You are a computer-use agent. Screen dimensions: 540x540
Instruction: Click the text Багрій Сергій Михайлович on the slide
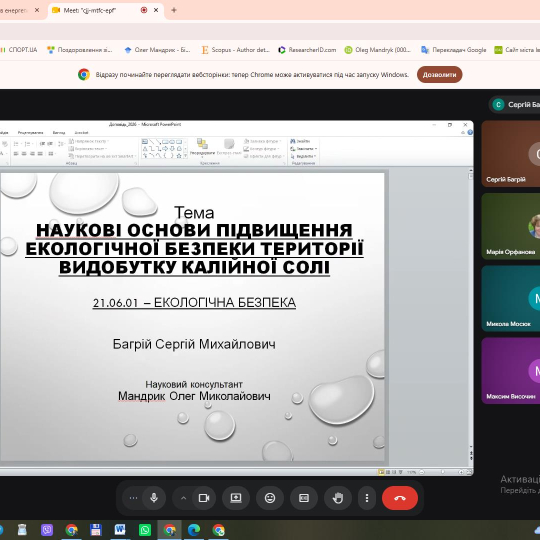tap(194, 344)
